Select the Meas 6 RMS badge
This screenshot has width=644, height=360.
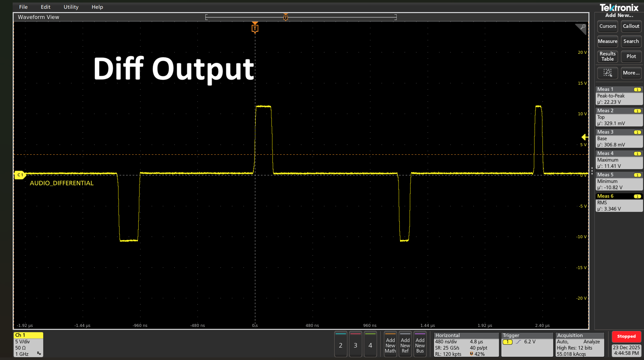click(619, 202)
